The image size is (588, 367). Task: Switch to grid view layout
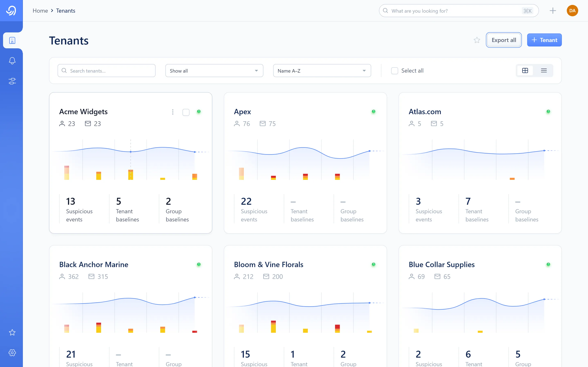coord(525,71)
